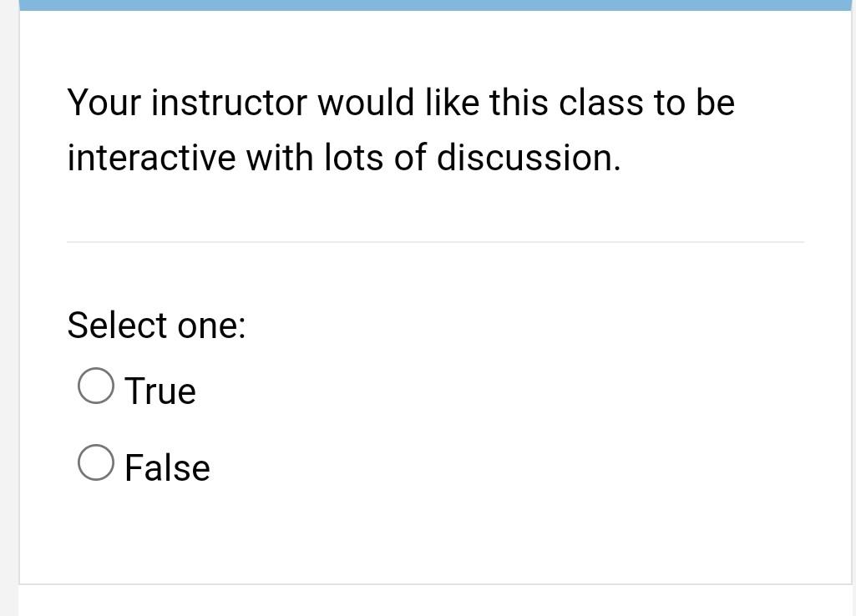
Task: Click the False answer label
Action: [166, 467]
